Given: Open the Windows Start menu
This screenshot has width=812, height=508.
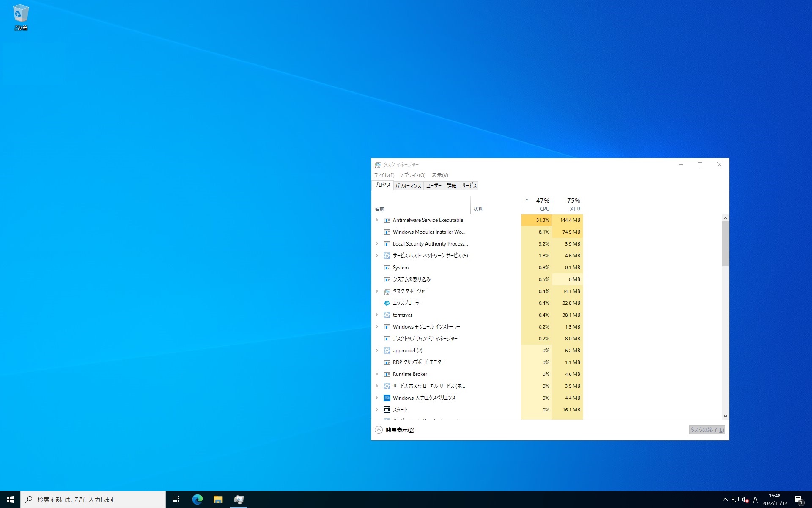Looking at the screenshot, I should tap(10, 500).
